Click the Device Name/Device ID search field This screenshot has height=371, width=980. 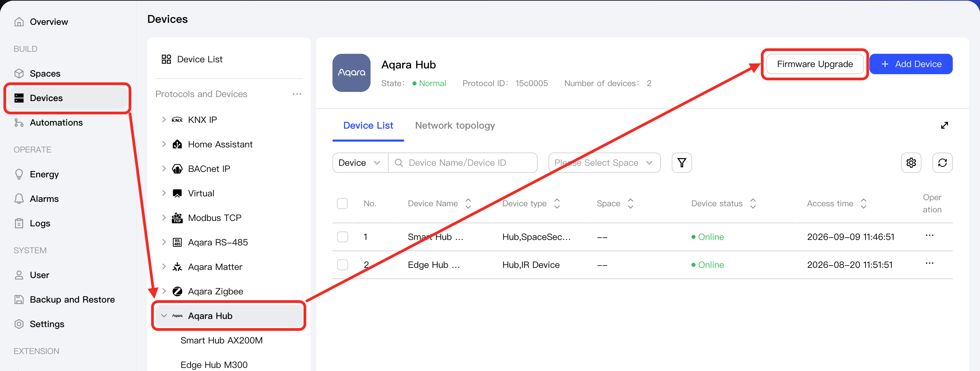tap(463, 163)
